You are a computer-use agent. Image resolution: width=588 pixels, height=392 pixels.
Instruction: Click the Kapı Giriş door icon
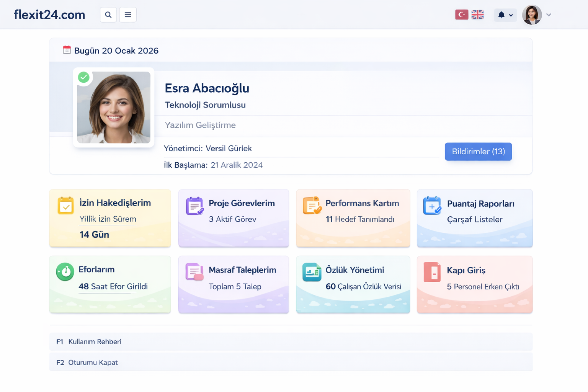point(432,272)
